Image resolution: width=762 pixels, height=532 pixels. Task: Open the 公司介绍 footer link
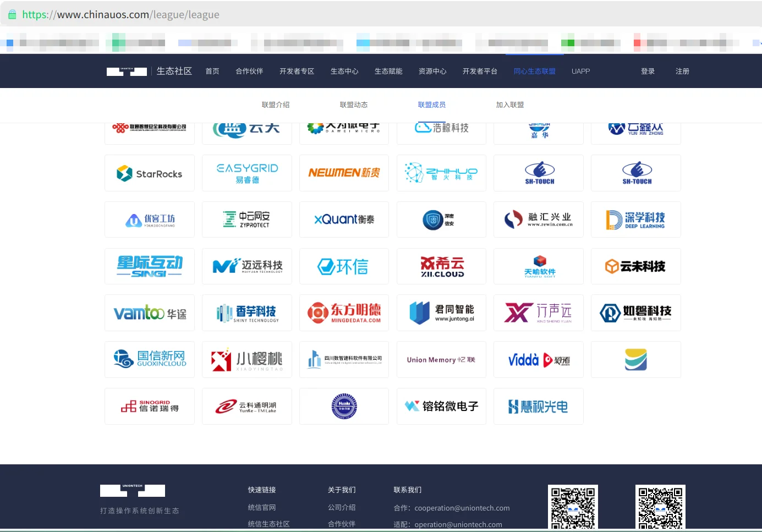point(342,507)
